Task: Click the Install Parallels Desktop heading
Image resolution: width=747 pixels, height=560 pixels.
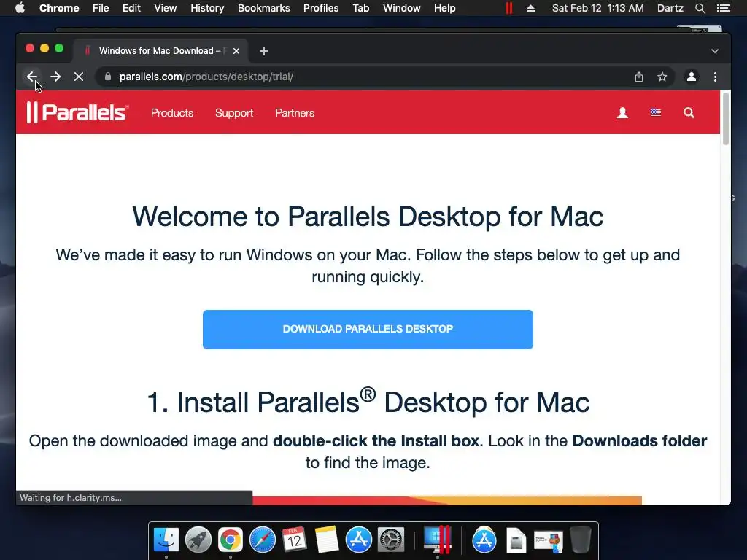Action: point(368,402)
